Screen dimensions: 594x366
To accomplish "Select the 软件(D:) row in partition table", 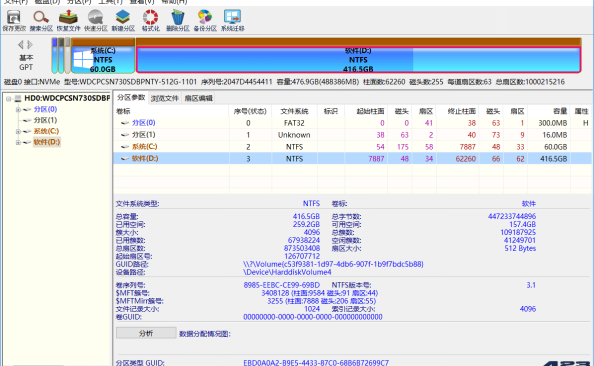I will (352, 158).
